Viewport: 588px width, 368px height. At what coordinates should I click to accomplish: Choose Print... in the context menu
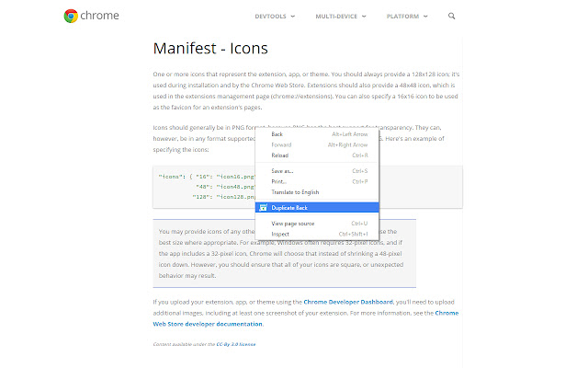coord(317,181)
